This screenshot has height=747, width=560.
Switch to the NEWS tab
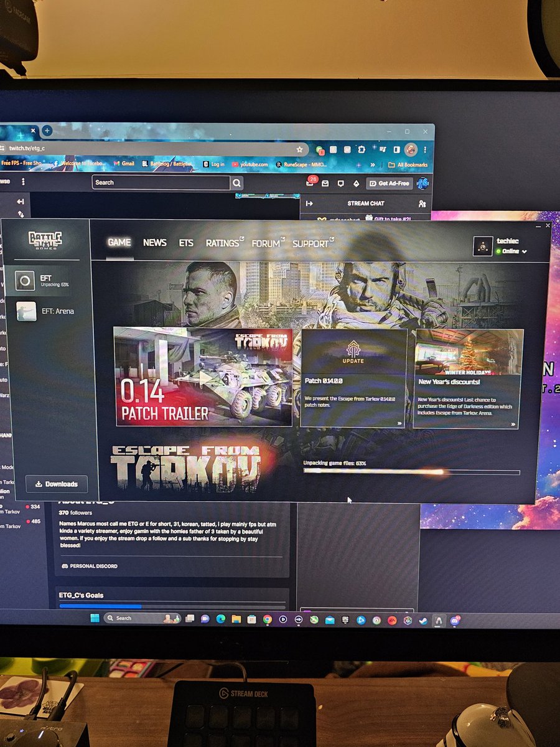154,242
